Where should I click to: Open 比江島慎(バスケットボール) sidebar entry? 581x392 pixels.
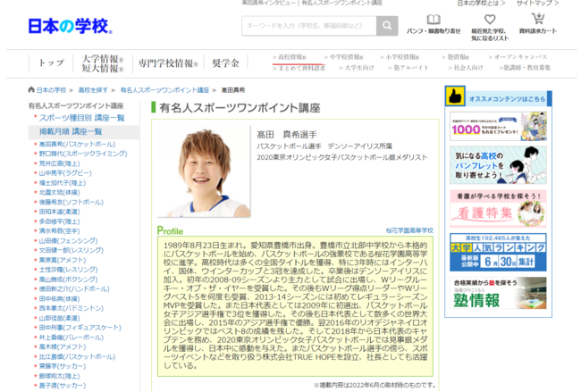pos(78,356)
